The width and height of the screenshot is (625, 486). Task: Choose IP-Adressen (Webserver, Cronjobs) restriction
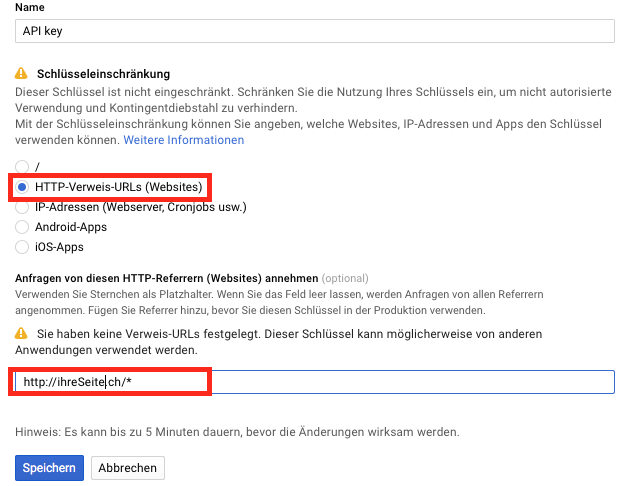[x=22, y=207]
